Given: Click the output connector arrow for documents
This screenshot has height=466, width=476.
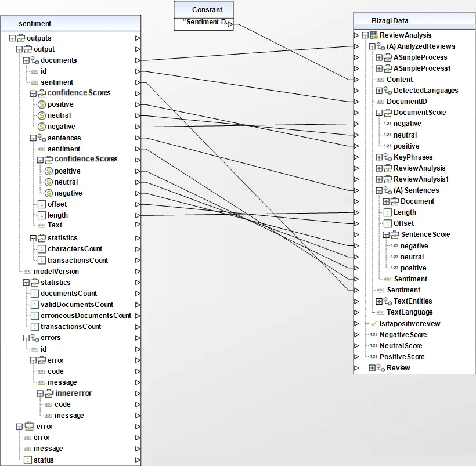Looking at the screenshot, I should coord(138,60).
